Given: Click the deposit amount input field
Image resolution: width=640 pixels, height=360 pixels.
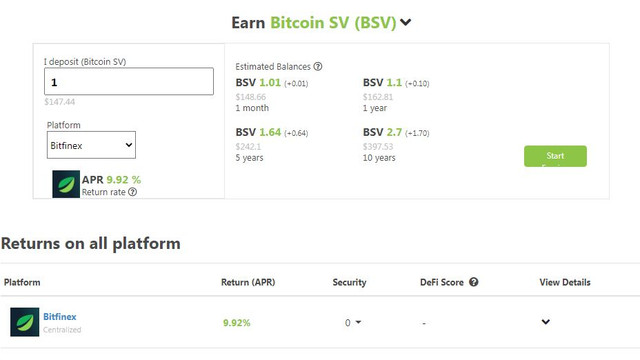Looking at the screenshot, I should (x=129, y=82).
